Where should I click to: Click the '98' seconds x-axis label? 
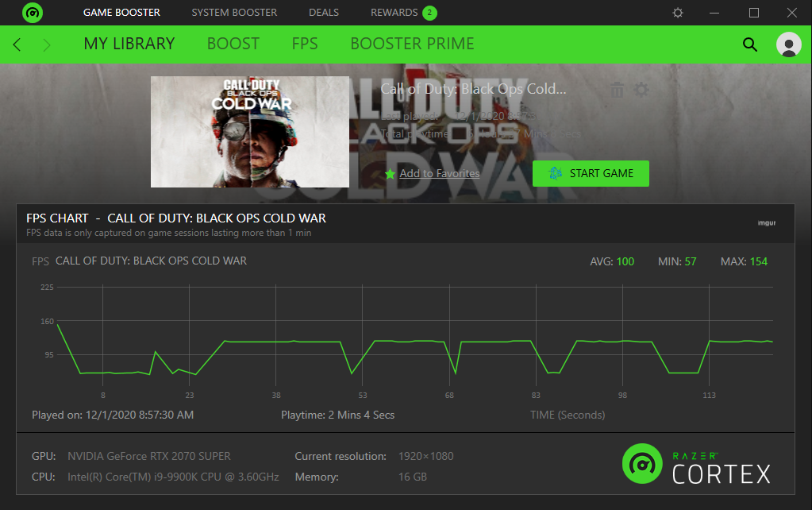click(x=622, y=396)
